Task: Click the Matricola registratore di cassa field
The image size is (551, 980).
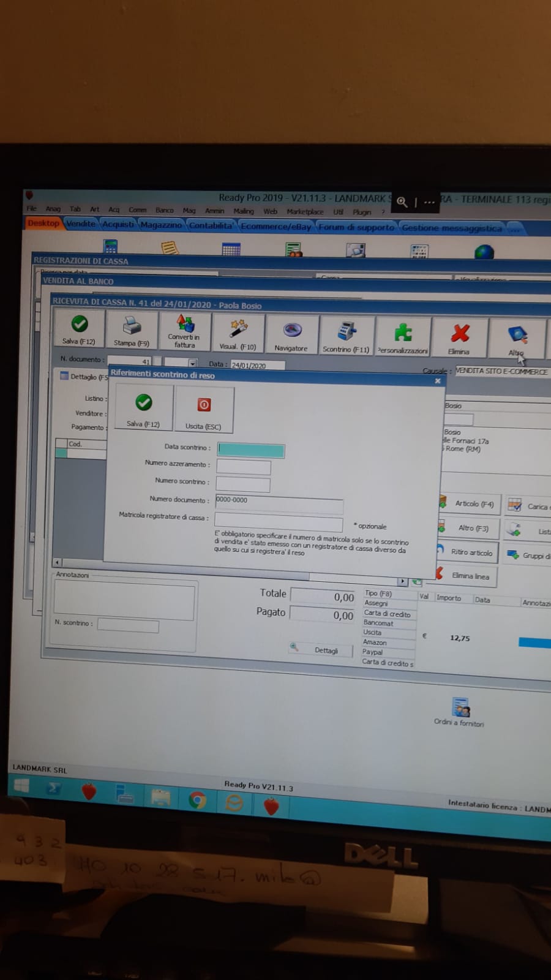Action: point(279,522)
